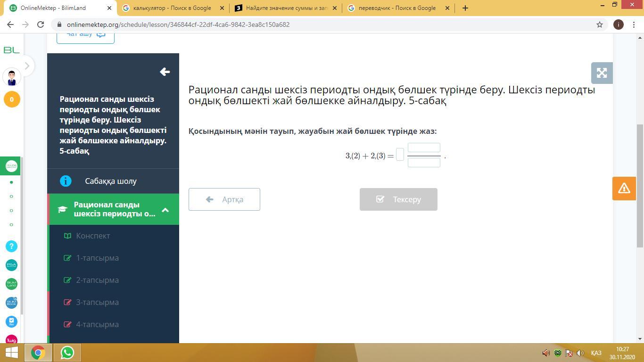Bookmark this page with the star icon
Viewport: 644px width, 362px height.
pyautogui.click(x=600, y=25)
